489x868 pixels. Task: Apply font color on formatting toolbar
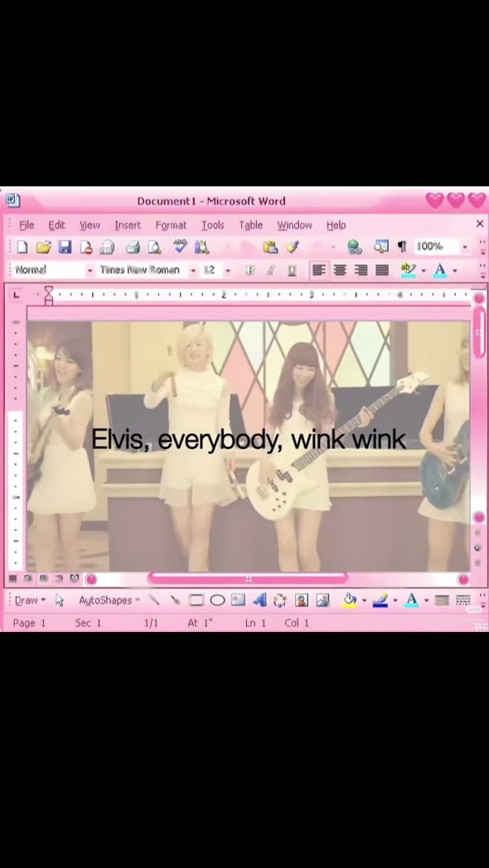coord(440,270)
